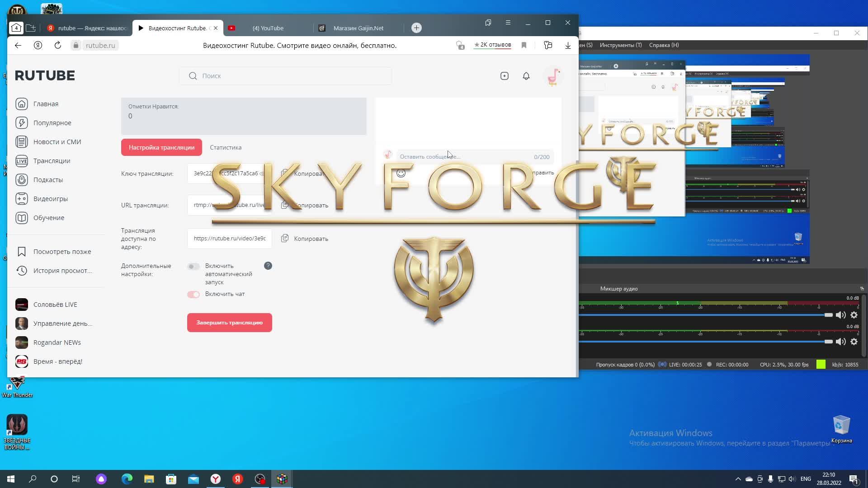Enable the Включить автоматический запуск toggle
The width and height of the screenshot is (868, 488).
[x=193, y=267]
